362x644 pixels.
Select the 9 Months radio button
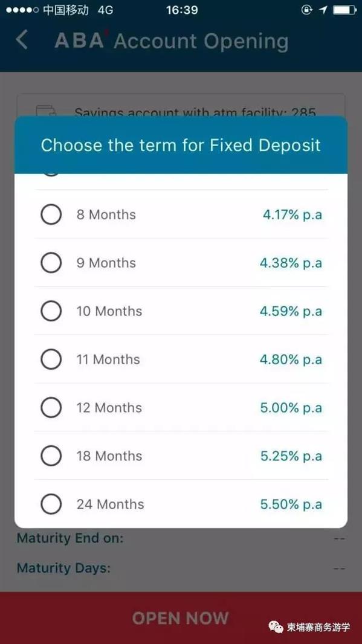[51, 263]
